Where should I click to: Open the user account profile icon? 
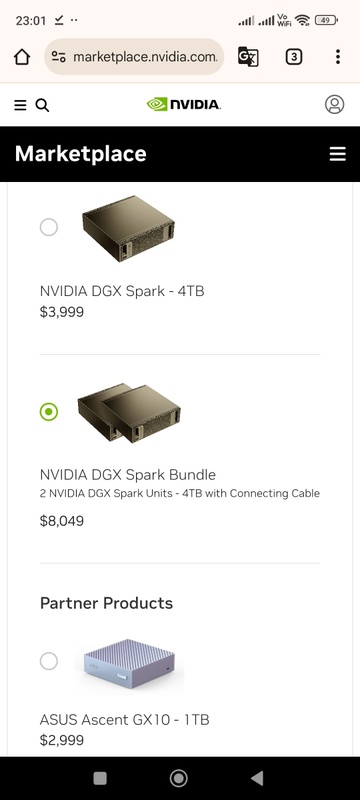[335, 104]
